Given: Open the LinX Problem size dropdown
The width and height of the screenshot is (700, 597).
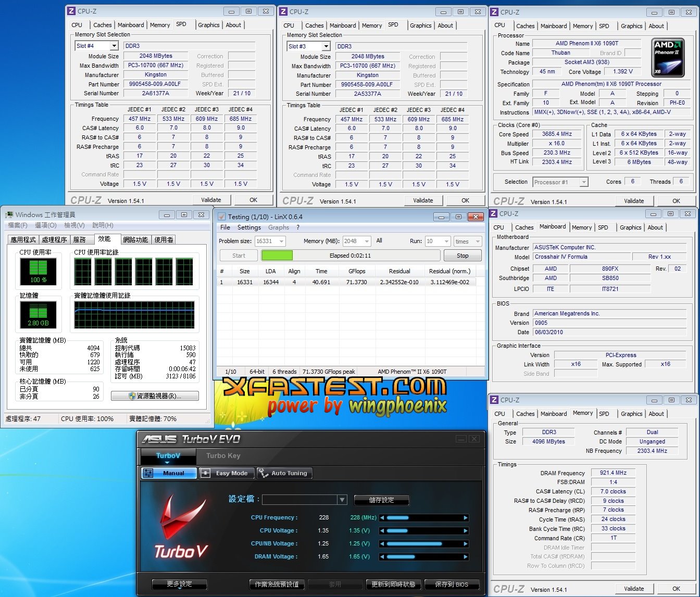Looking at the screenshot, I should (282, 241).
